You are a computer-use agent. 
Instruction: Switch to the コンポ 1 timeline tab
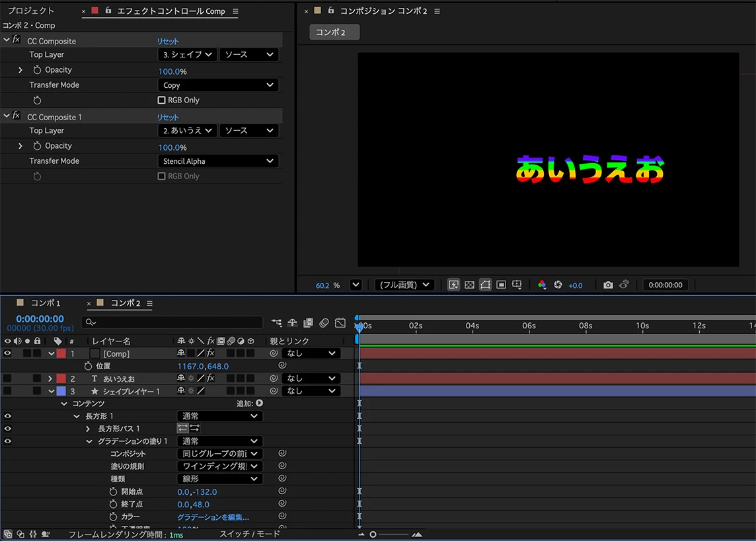click(x=46, y=303)
